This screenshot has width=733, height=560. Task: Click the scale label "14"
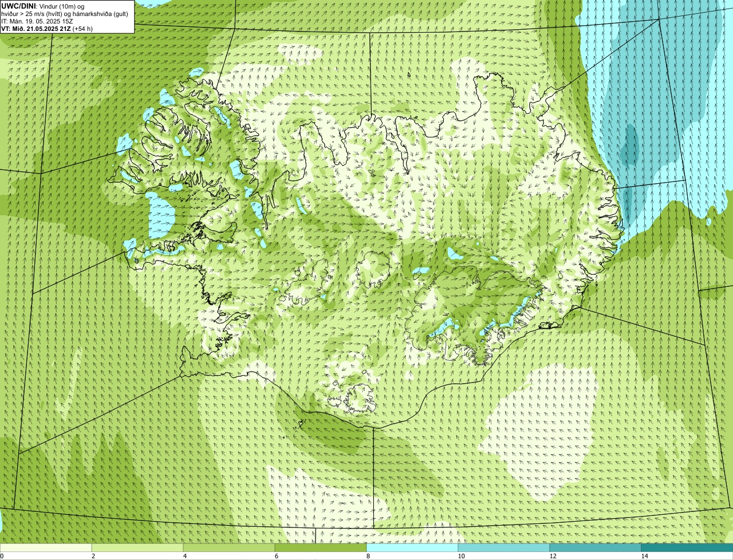coord(644,556)
